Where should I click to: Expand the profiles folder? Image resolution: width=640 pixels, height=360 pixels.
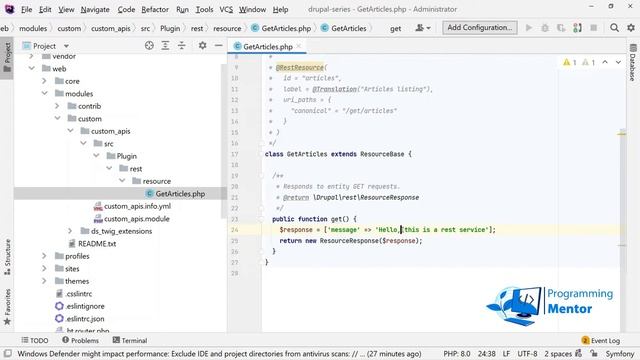(x=44, y=256)
